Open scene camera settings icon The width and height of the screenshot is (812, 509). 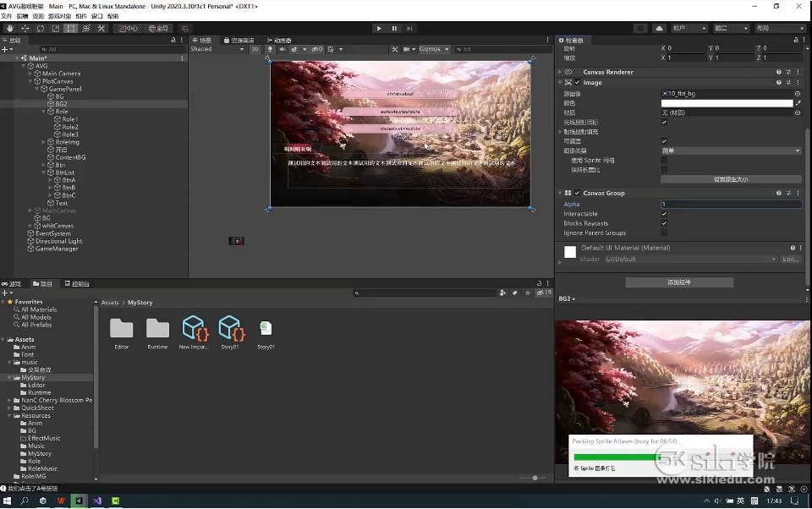click(x=409, y=49)
